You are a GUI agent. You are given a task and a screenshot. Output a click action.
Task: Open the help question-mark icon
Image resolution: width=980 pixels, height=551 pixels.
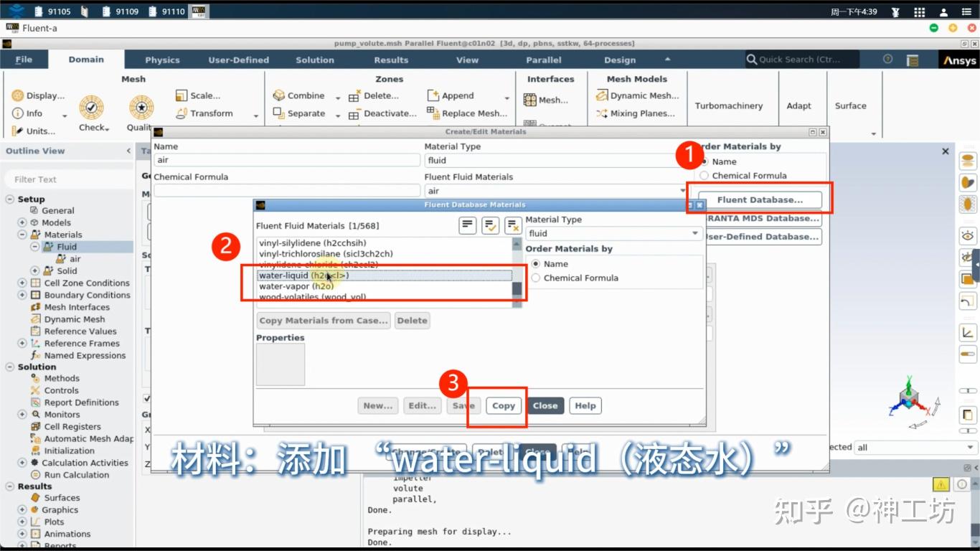(887, 60)
